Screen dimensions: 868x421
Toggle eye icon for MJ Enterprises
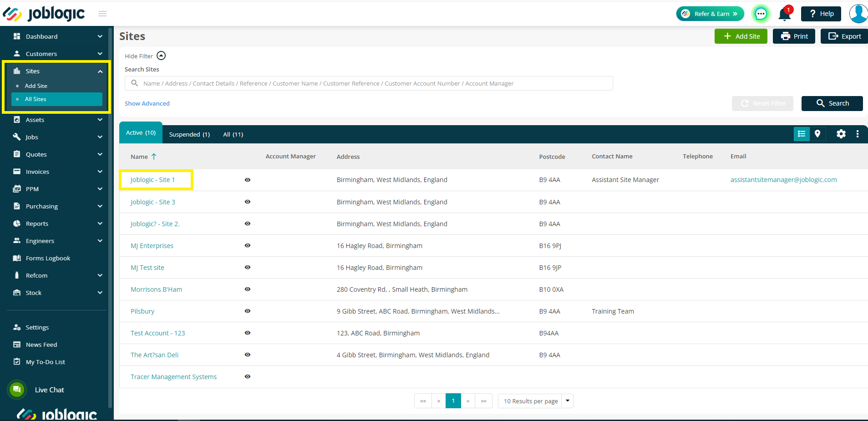(248, 245)
